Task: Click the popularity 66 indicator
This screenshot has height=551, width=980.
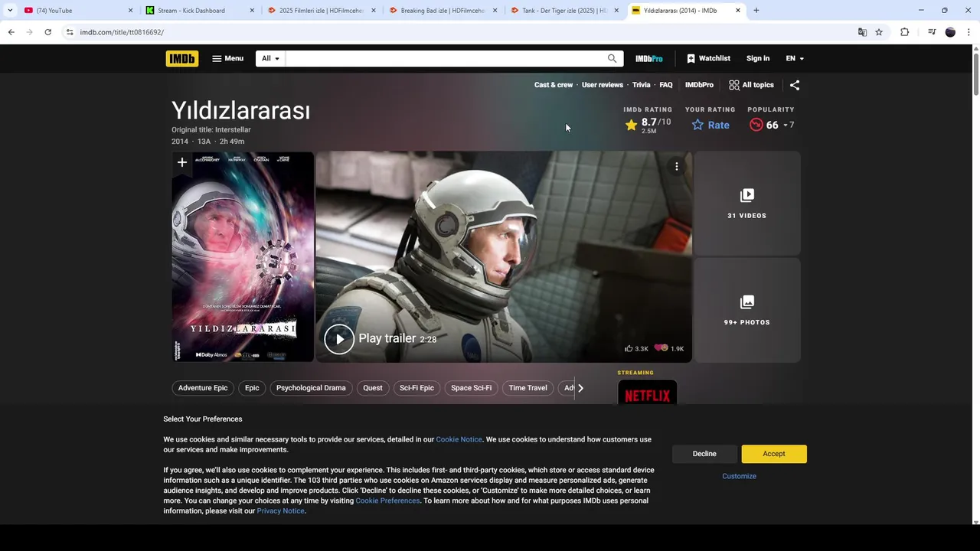Action: (x=772, y=125)
